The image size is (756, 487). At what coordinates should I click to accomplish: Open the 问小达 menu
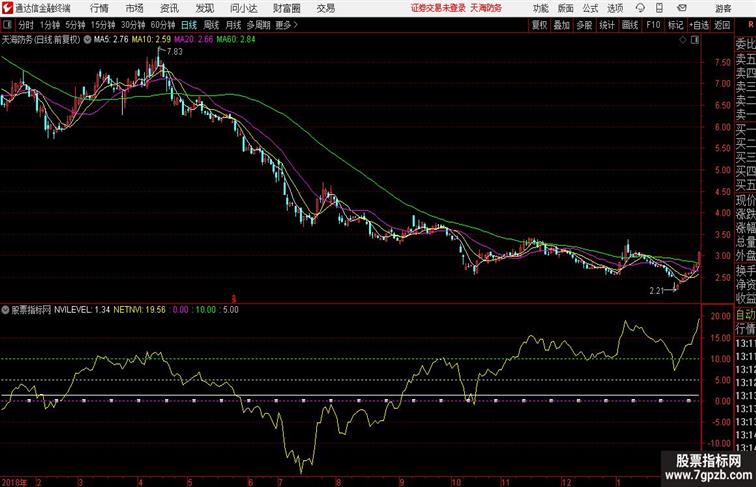point(243,8)
